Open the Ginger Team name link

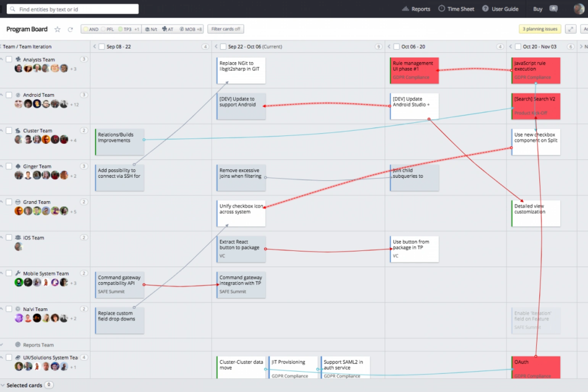click(37, 166)
